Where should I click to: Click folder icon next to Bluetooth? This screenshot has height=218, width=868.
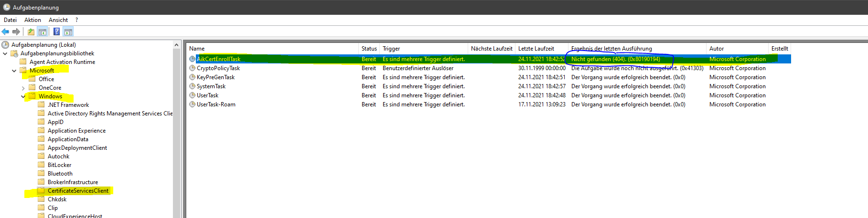(x=41, y=174)
